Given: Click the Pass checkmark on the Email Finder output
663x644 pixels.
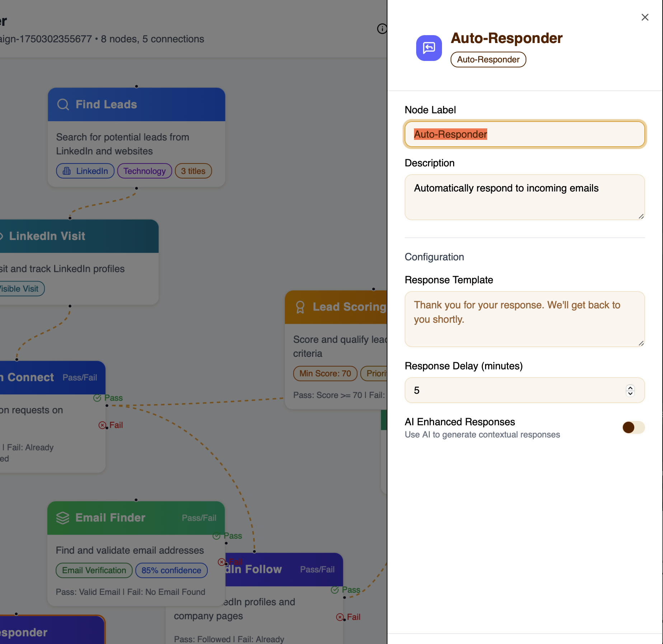Looking at the screenshot, I should point(217,536).
